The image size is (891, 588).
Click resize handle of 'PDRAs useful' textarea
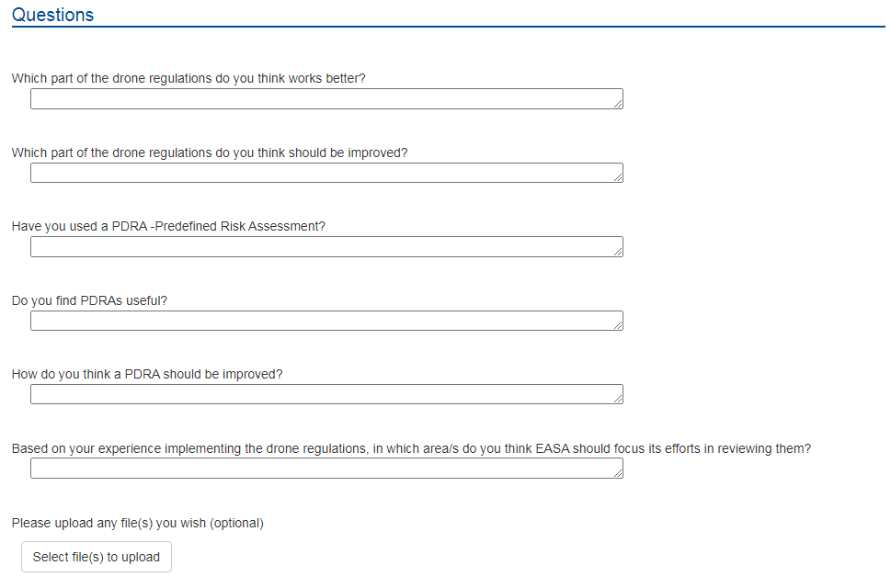click(618, 325)
